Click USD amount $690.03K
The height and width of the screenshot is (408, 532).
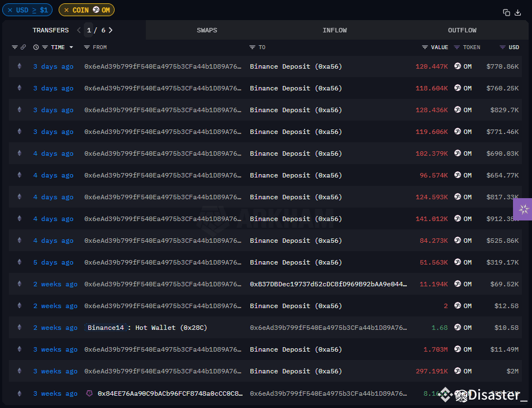502,153
